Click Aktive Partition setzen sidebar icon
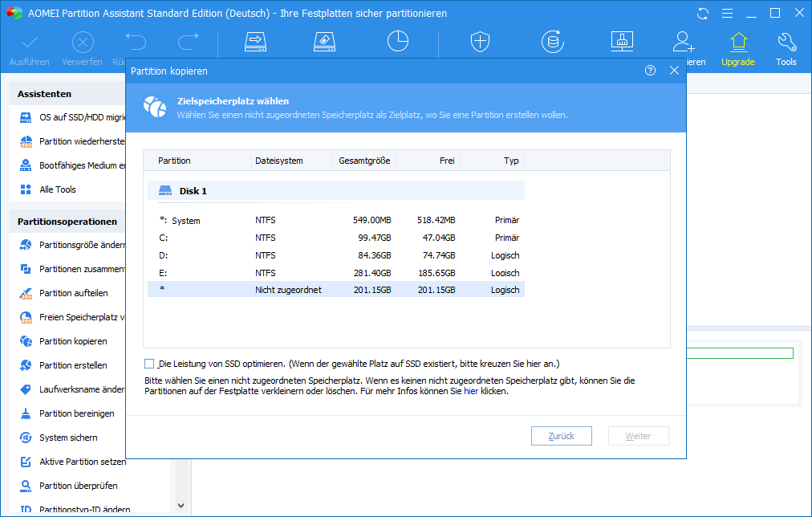The image size is (812, 517). pyautogui.click(x=26, y=462)
